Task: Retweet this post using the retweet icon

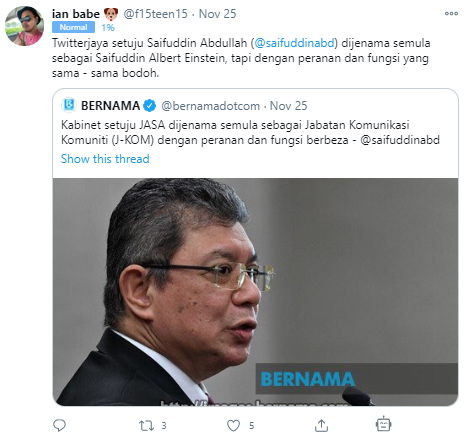Action: pos(146,426)
